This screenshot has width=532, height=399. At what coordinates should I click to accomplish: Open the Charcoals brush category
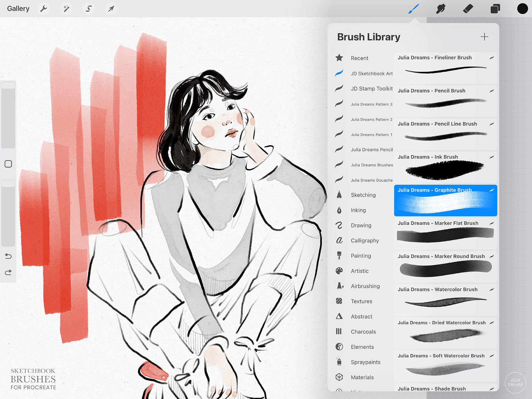point(363,331)
